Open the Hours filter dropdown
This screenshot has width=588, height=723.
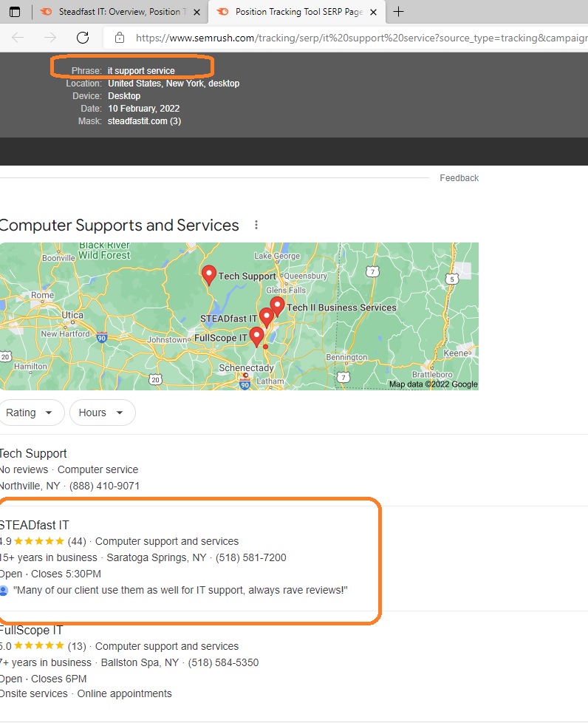coord(102,413)
